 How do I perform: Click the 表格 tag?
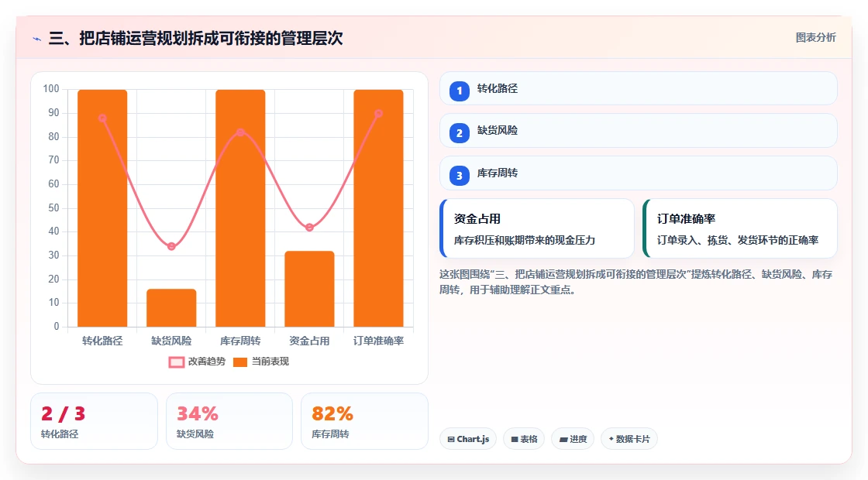[524, 439]
